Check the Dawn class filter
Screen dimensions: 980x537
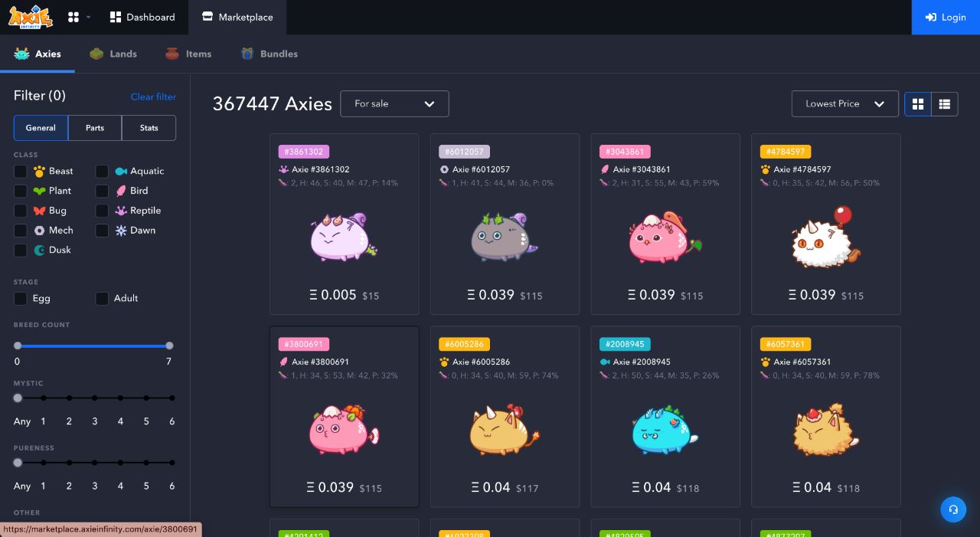coord(102,231)
